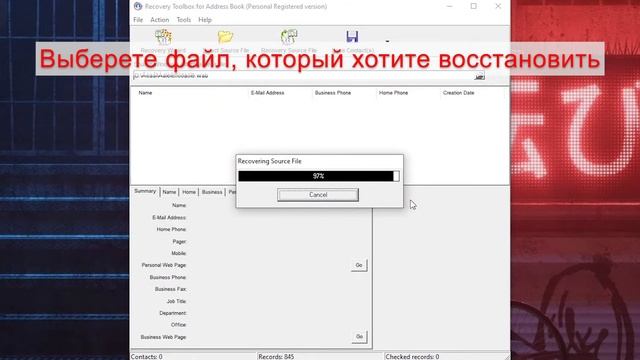Sort by Home Phone column header

pos(393,93)
